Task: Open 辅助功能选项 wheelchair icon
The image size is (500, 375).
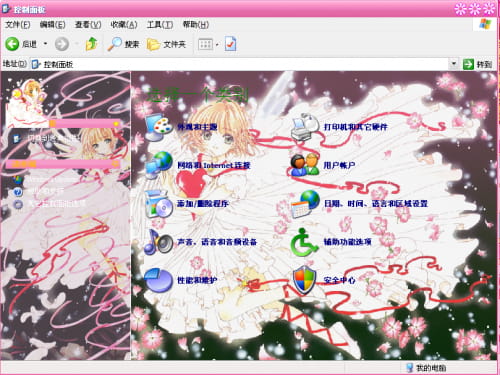Action: tap(304, 242)
